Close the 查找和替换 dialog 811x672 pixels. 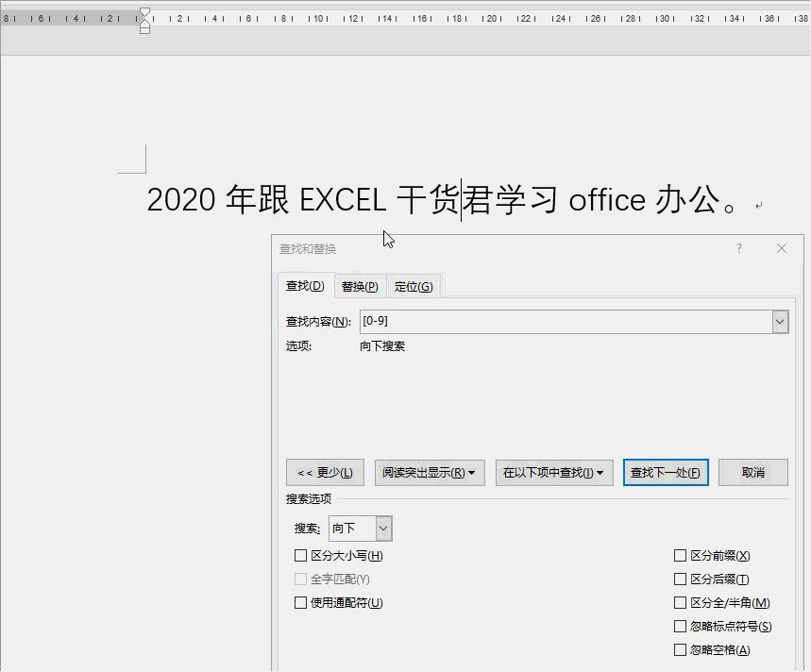click(x=782, y=248)
